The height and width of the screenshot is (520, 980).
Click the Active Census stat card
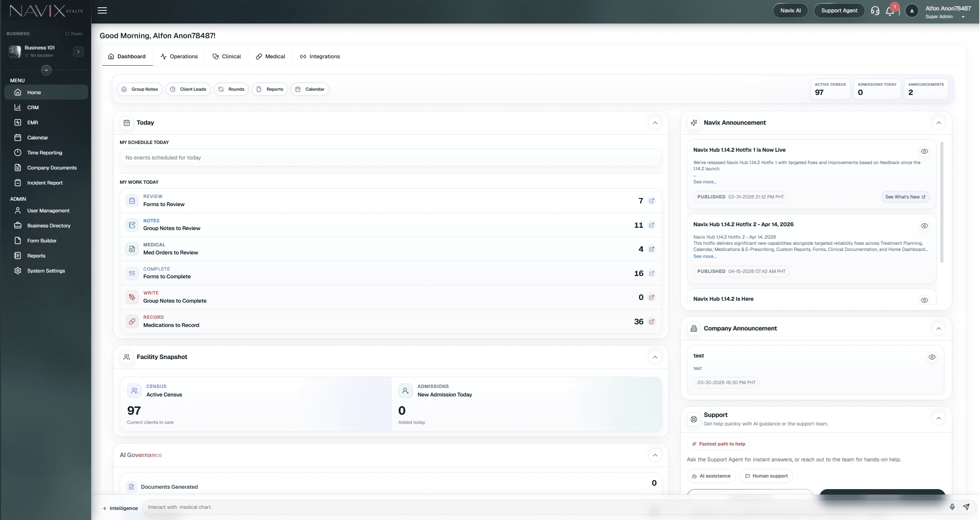[830, 89]
